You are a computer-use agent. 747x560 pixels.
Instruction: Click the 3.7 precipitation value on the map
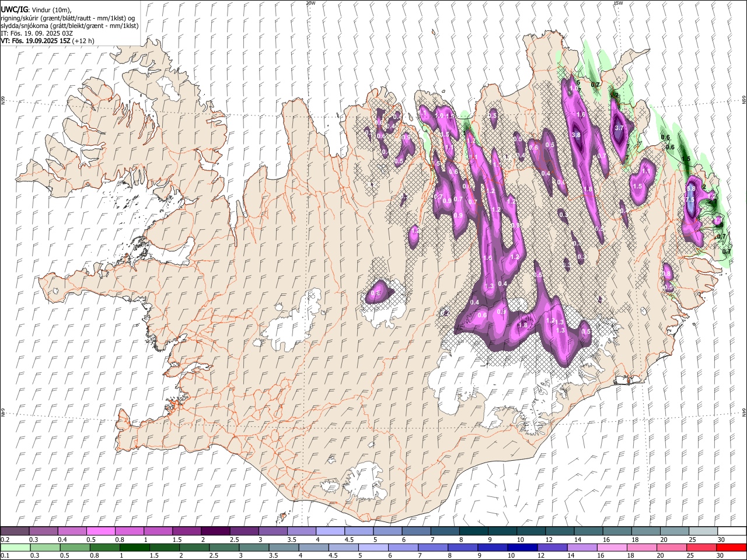(620, 128)
